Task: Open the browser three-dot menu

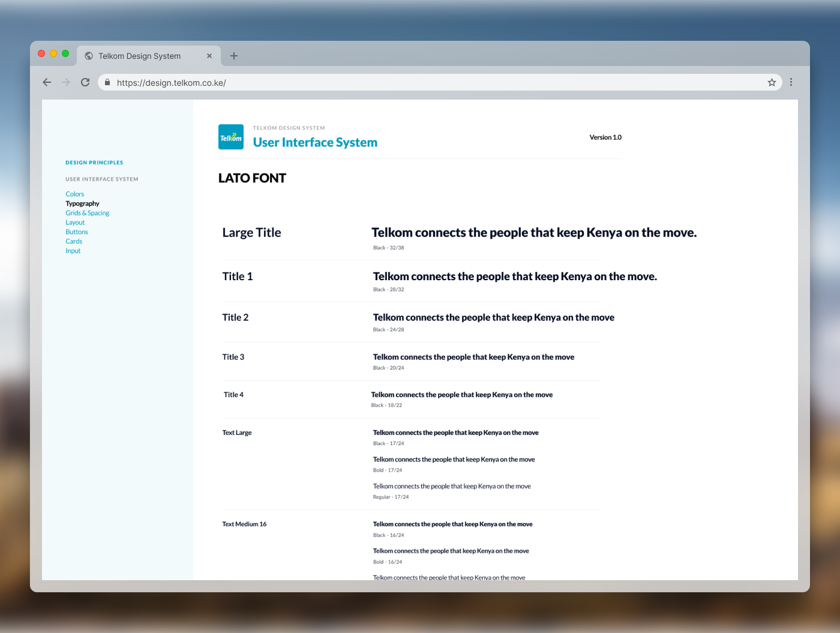Action: [x=791, y=82]
